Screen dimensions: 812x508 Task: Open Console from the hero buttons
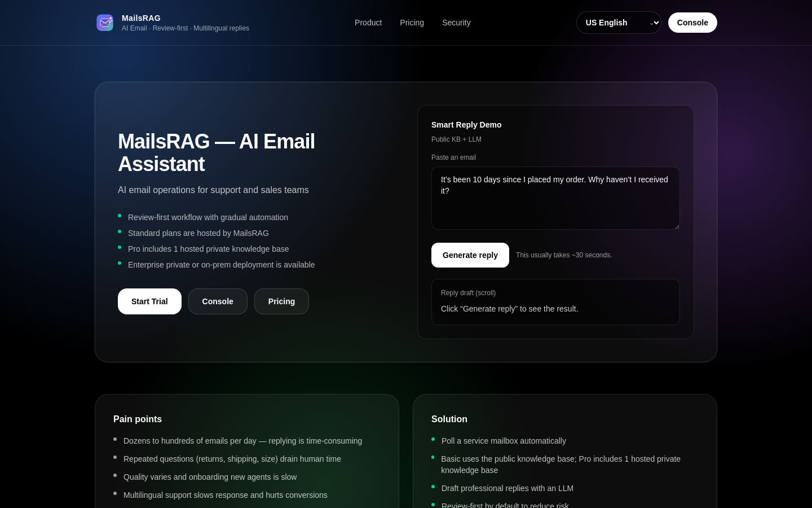[x=218, y=301]
